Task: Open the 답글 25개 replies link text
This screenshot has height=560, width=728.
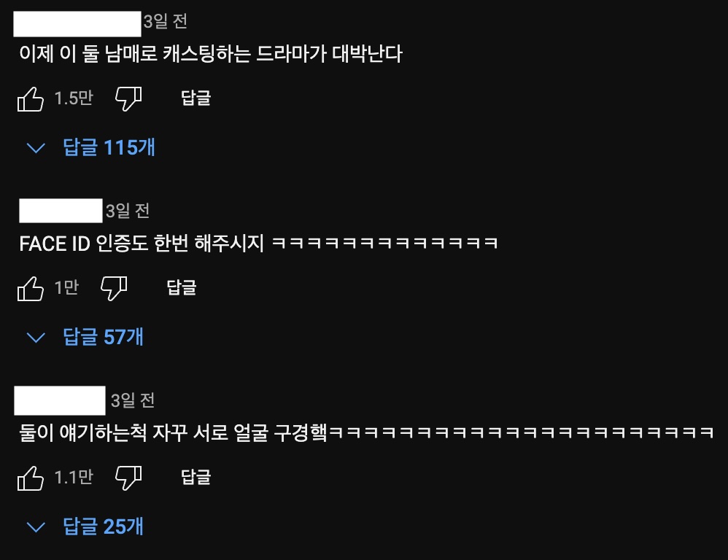Action: click(x=103, y=526)
